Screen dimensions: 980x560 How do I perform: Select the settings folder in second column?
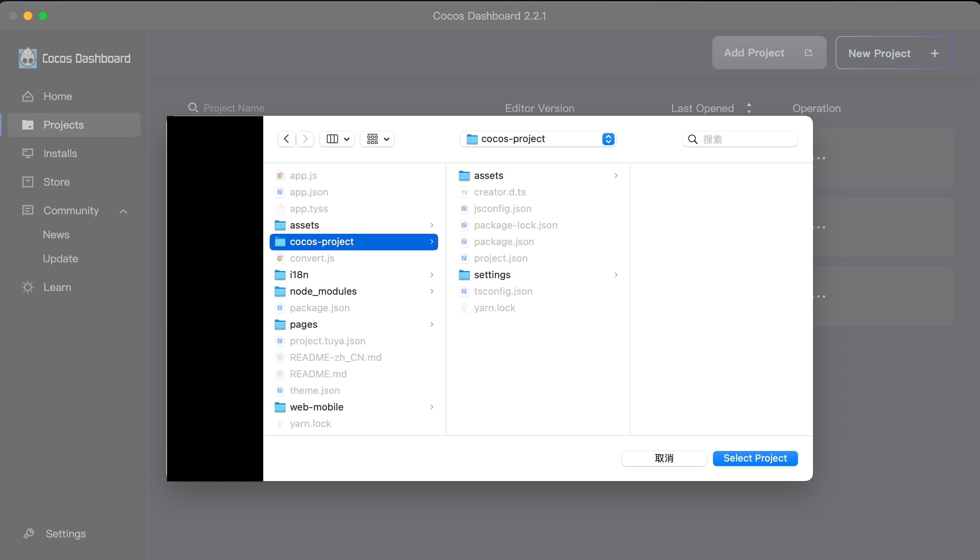[538, 275]
